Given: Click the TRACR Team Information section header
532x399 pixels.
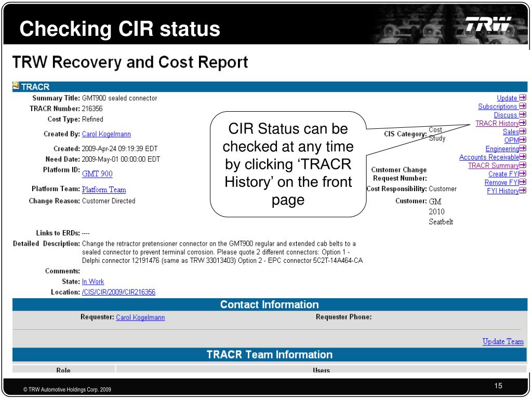Looking at the screenshot, I should click(270, 354).
